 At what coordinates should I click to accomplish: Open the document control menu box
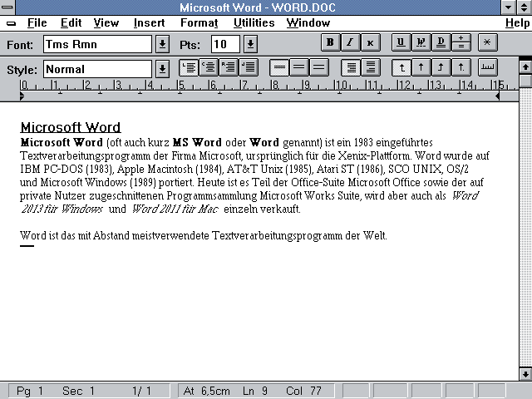(11, 23)
